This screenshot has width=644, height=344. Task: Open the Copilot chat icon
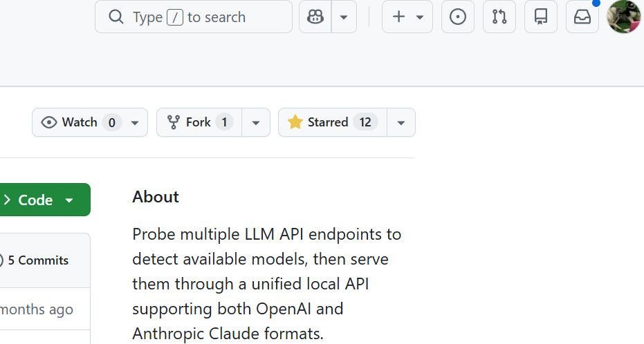point(315,17)
